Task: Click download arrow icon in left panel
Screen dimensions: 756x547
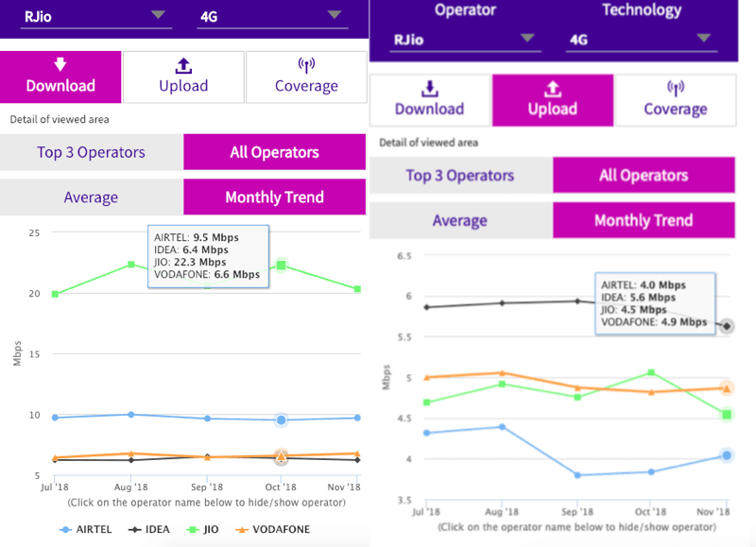Action: pyautogui.click(x=60, y=64)
